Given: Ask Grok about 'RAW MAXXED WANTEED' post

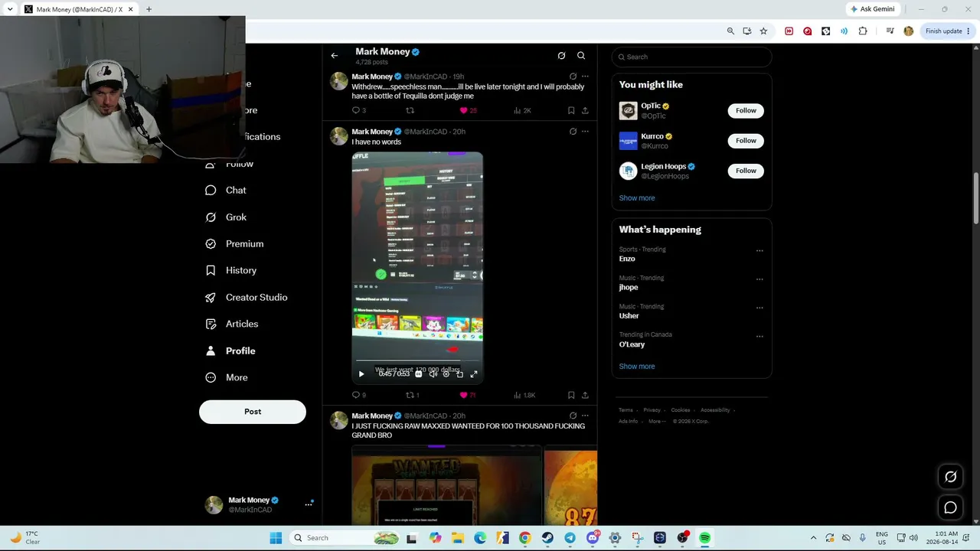Looking at the screenshot, I should [x=573, y=416].
